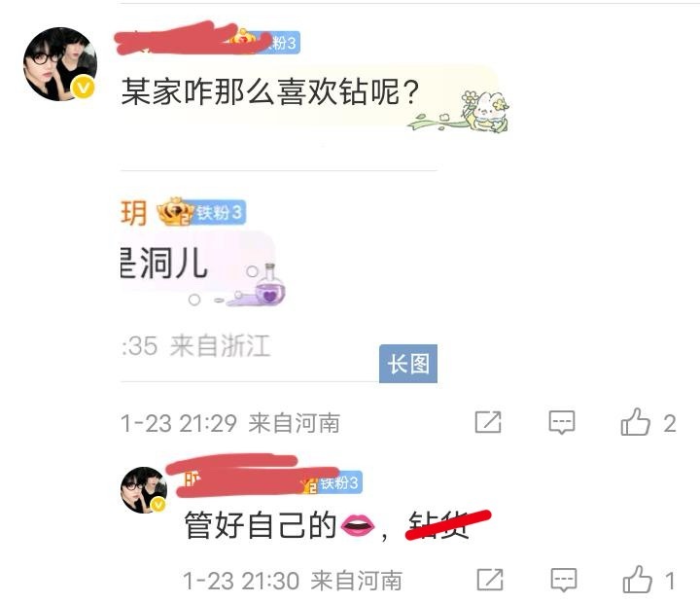Tap the yellow verified V badge on top avatar
Image resolution: width=700 pixels, height=603 pixels.
84,88
